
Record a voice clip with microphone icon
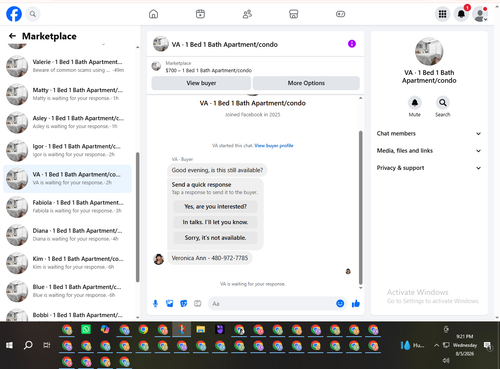[155, 303]
